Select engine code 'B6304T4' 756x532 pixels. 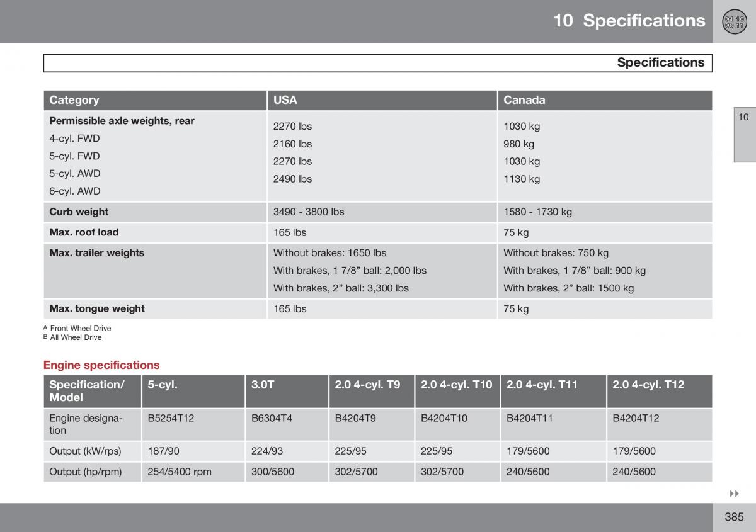click(272, 418)
